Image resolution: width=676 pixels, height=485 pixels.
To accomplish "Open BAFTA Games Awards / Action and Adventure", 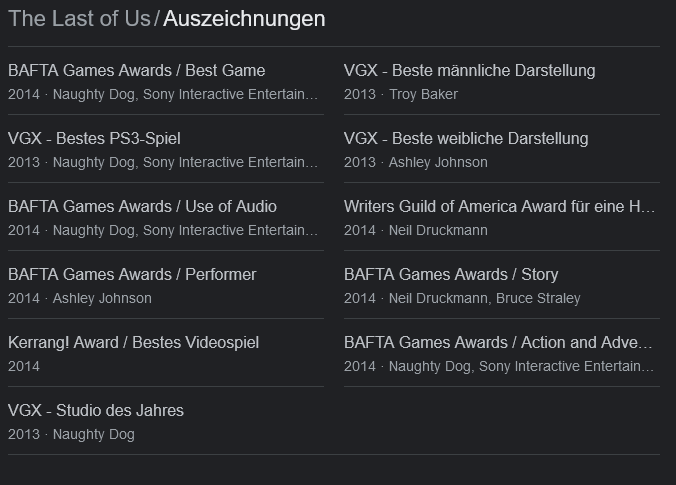I will 499,343.
